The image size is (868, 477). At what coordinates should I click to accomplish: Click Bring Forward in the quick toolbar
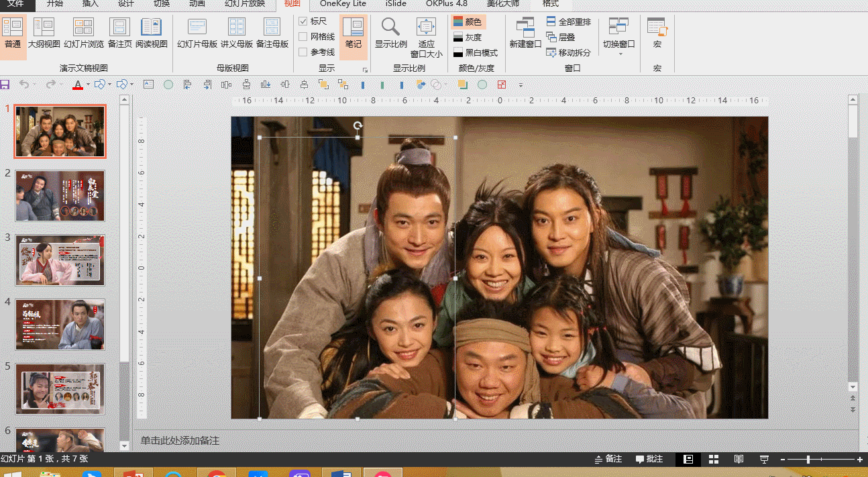[x=323, y=85]
